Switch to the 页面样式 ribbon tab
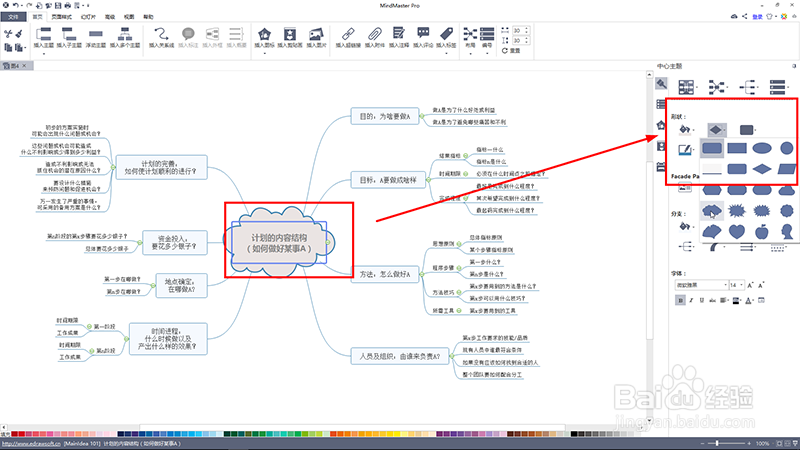 click(x=62, y=17)
